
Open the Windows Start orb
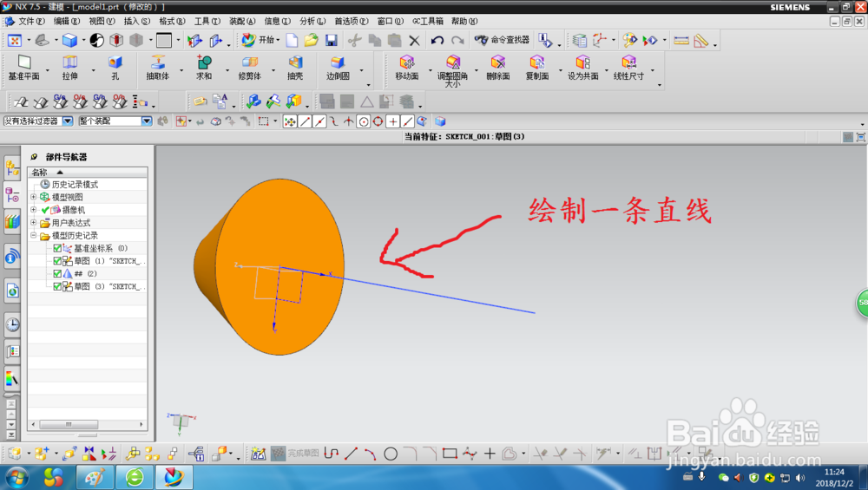(16, 477)
